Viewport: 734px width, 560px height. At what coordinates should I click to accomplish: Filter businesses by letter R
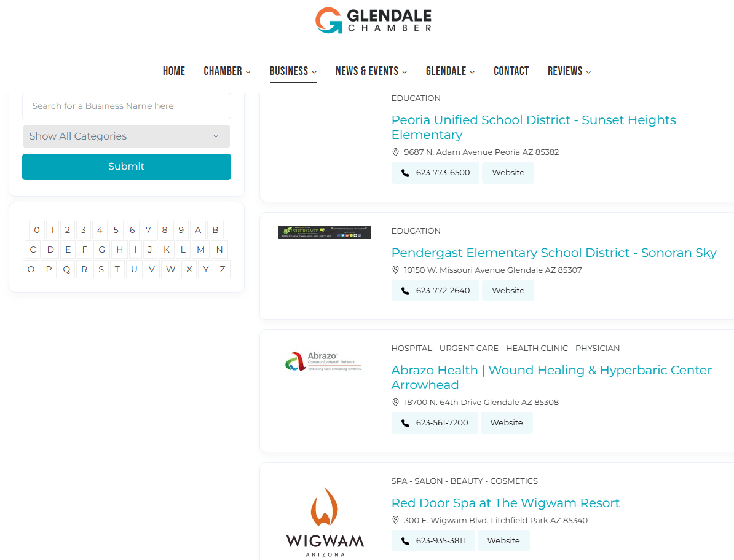pyautogui.click(x=84, y=269)
